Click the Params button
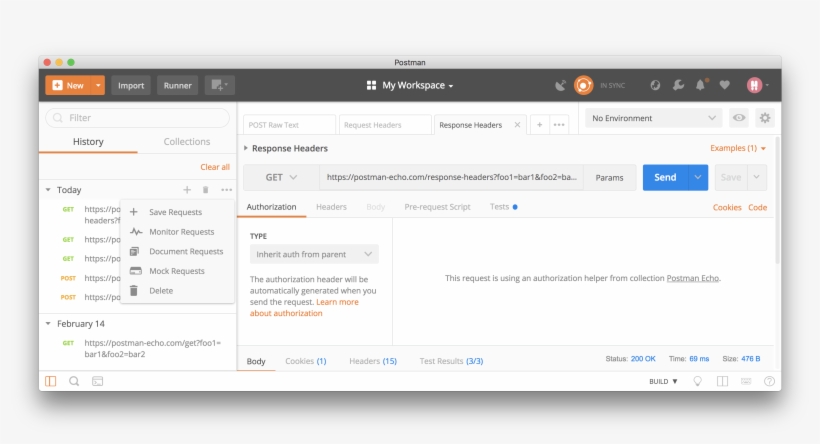Screen dimensions: 820x444 [x=609, y=178]
